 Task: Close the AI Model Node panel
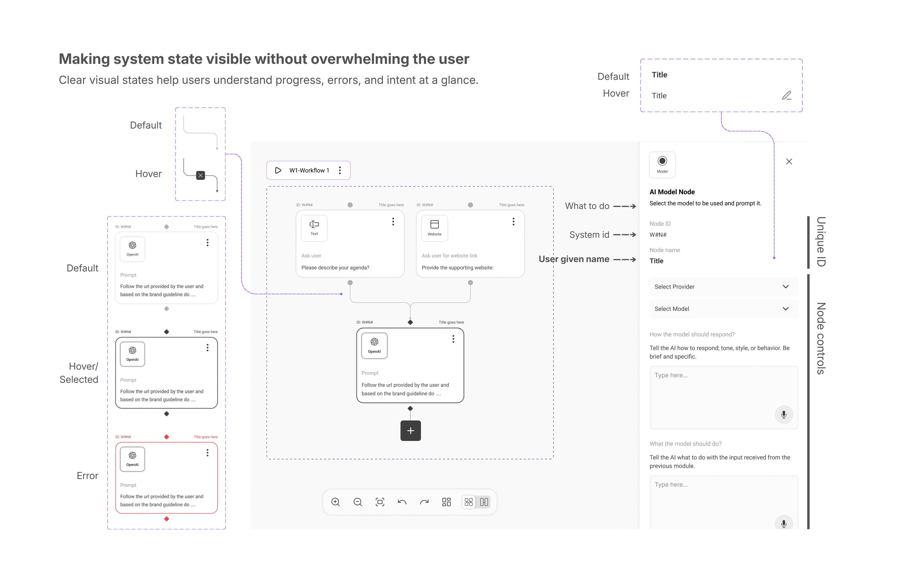789,162
